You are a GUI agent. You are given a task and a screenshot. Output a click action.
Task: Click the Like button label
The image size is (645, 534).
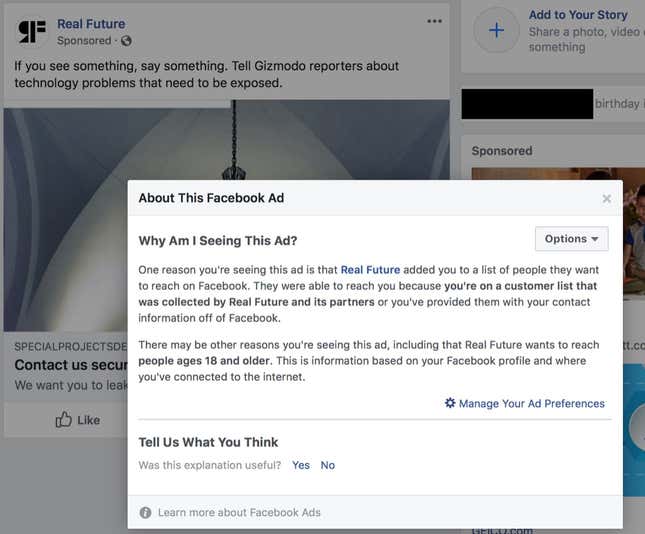coord(88,420)
